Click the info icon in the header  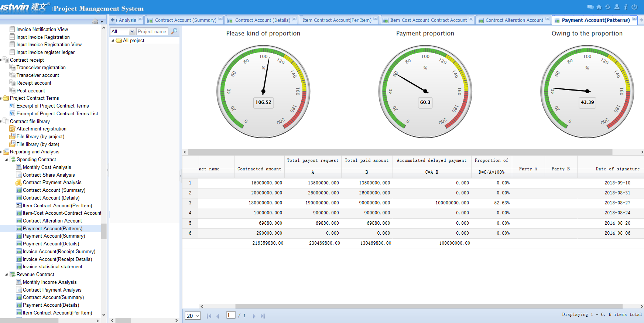pos(626,7)
